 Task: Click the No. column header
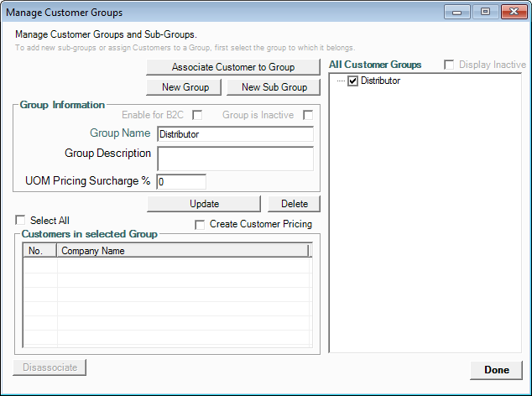pyautogui.click(x=39, y=251)
